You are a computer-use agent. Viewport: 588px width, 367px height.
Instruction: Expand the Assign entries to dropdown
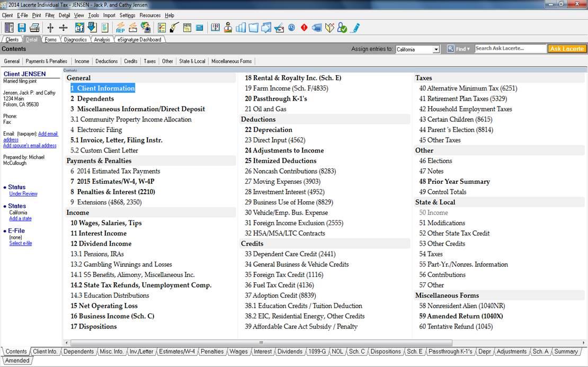436,49
